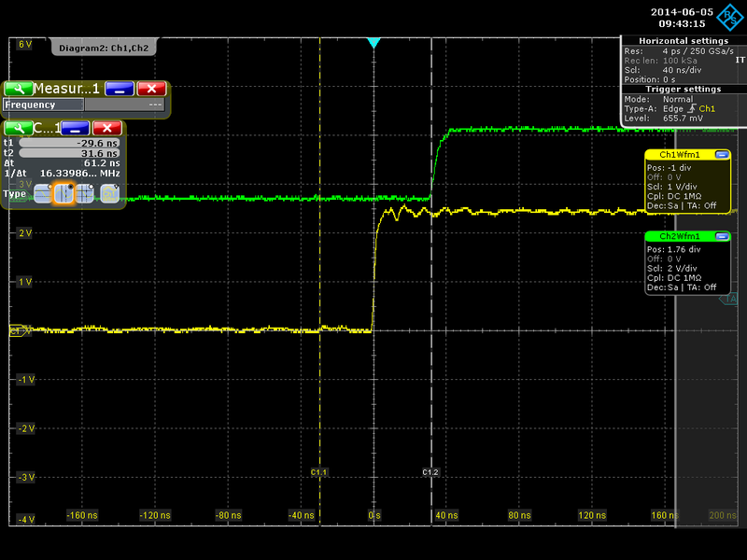Select the vertical cursors type icon
Image resolution: width=747 pixels, height=560 pixels.
click(63, 194)
